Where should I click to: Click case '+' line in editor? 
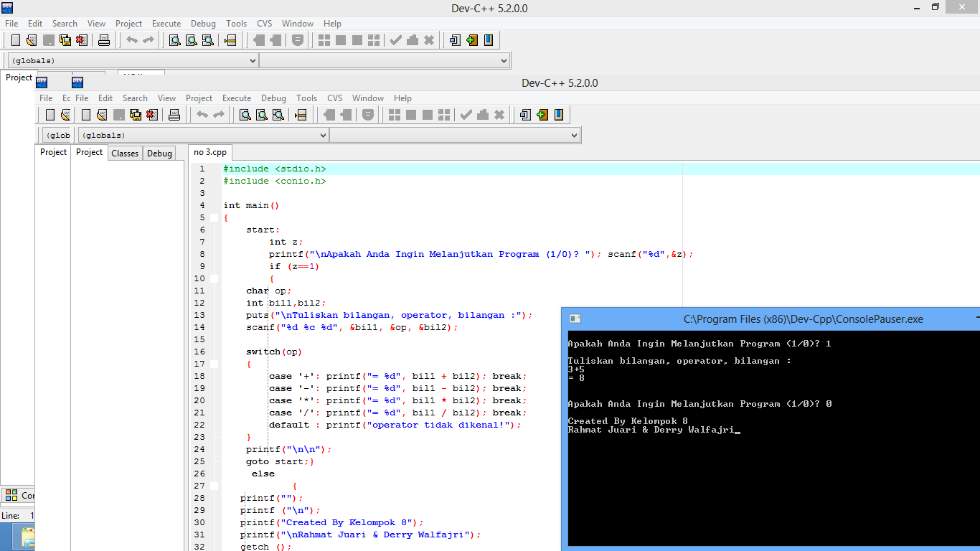[x=398, y=377]
